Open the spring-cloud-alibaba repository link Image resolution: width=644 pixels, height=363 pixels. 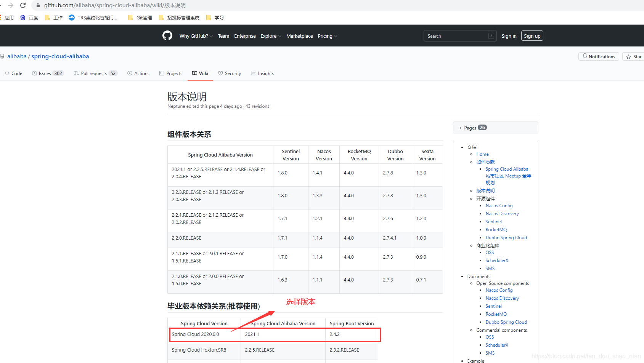pyautogui.click(x=60, y=56)
